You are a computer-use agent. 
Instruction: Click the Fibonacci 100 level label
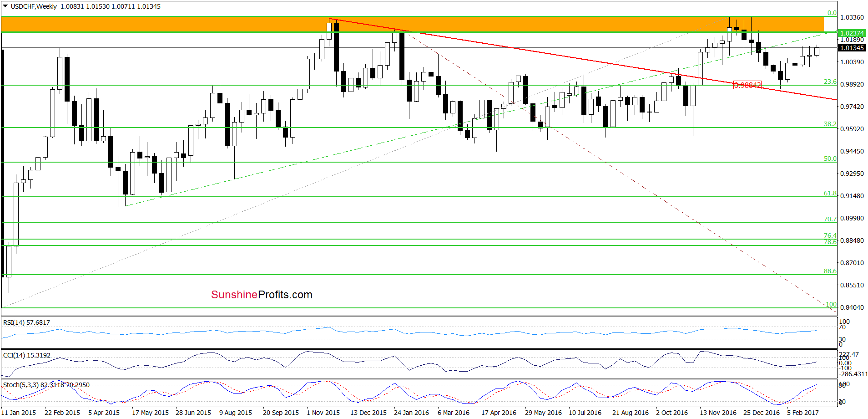click(x=831, y=304)
